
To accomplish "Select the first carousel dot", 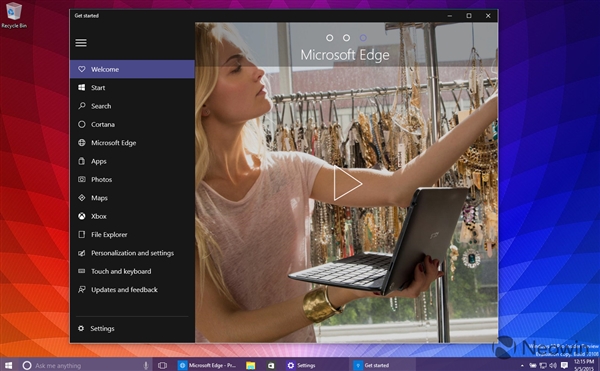I will point(329,37).
